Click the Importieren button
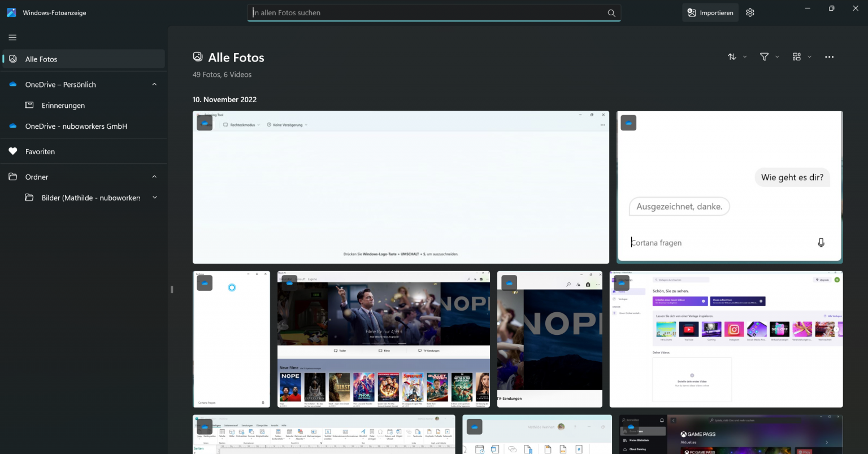This screenshot has width=868, height=454. coord(710,12)
